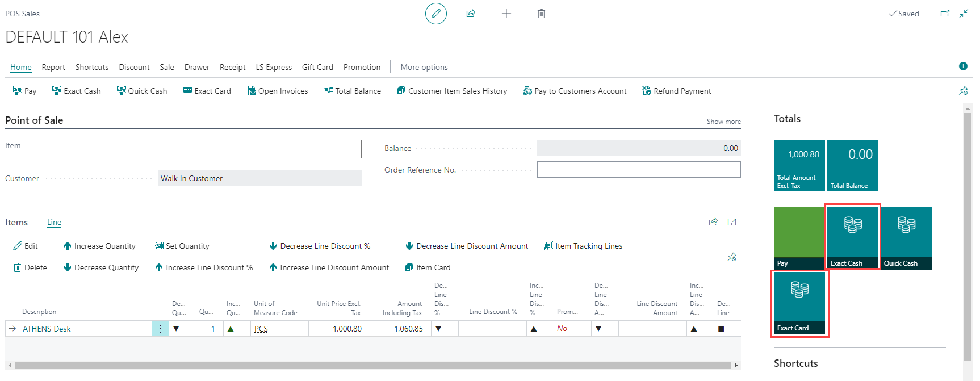Click the Exact Card tile
This screenshot has width=980, height=381.
[x=799, y=302]
